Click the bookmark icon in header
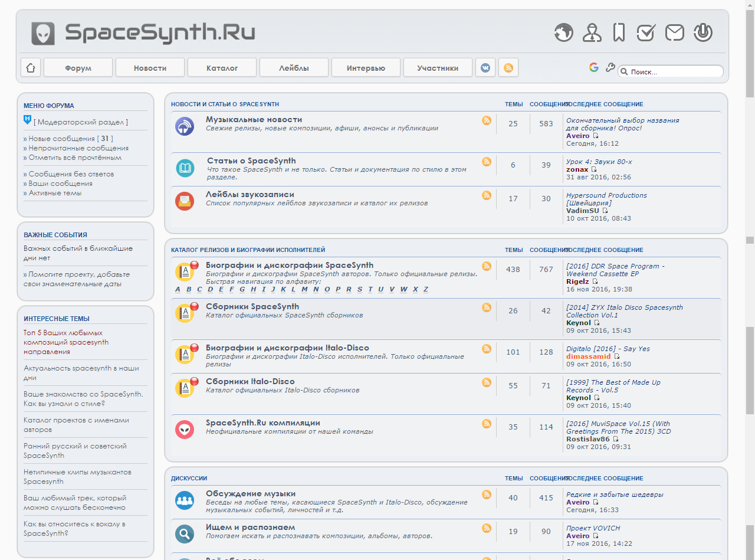 tap(619, 32)
